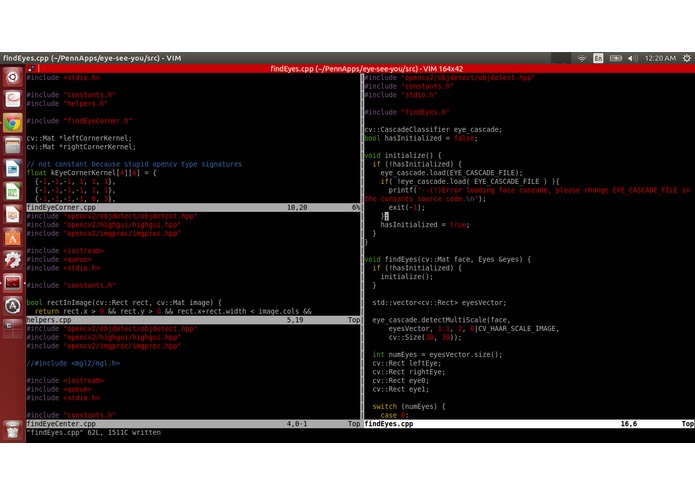Click the 'exit(-1);' line

pos(406,207)
